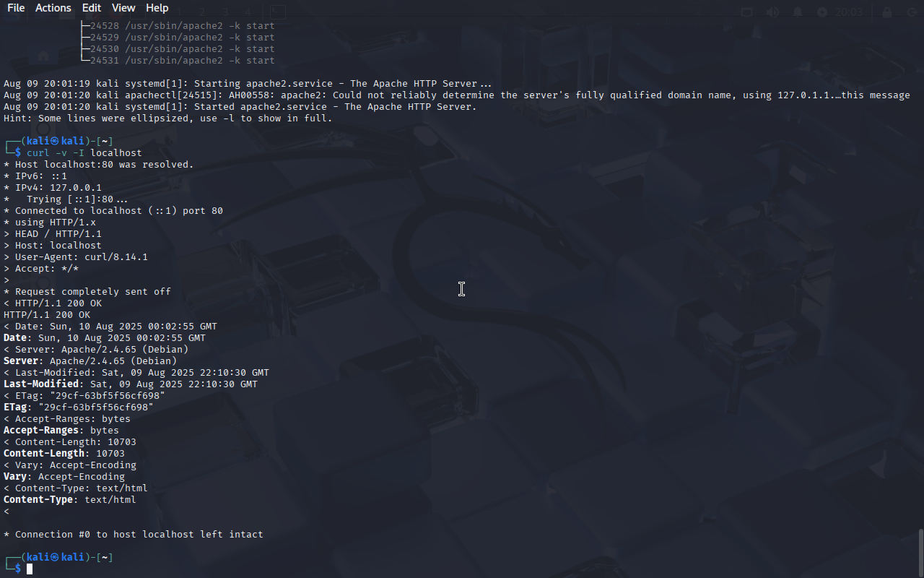Open the Help menu
The image size is (924, 578).
pyautogui.click(x=157, y=8)
